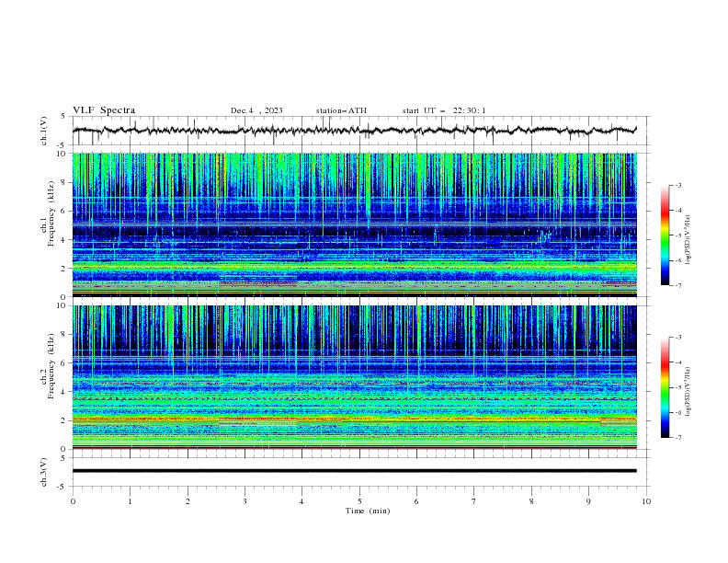Viewport: 728px width, 563px height.
Task: Click the 'ch.3(V)' axis label
Action: coord(44,472)
